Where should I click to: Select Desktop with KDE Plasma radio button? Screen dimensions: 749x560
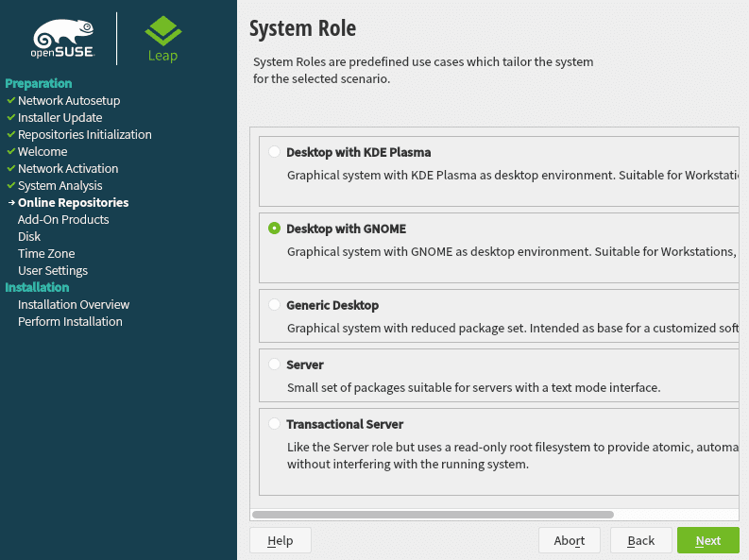[274, 152]
